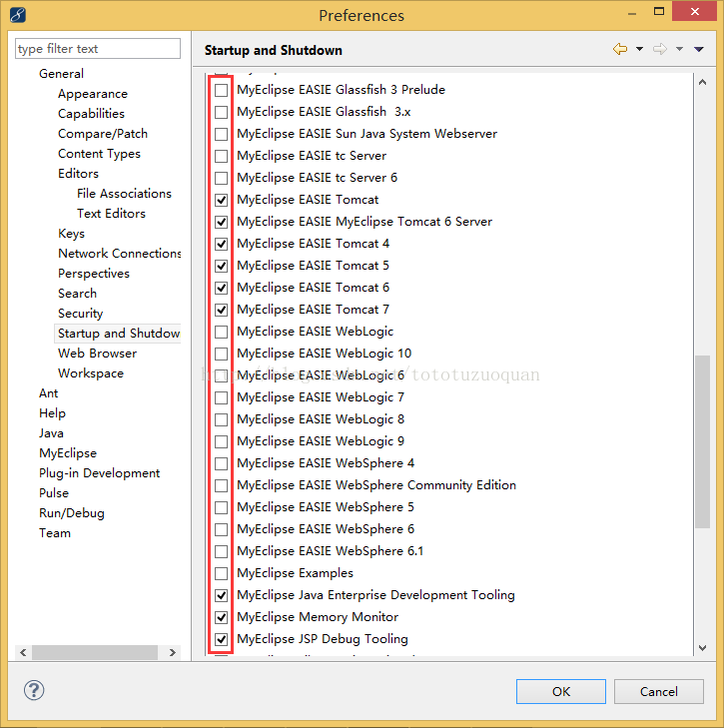
Task: Select Plug-in Development category
Action: pyautogui.click(x=100, y=473)
